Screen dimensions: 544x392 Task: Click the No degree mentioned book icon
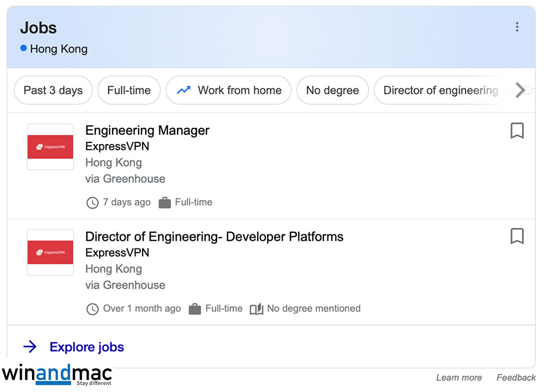point(256,309)
